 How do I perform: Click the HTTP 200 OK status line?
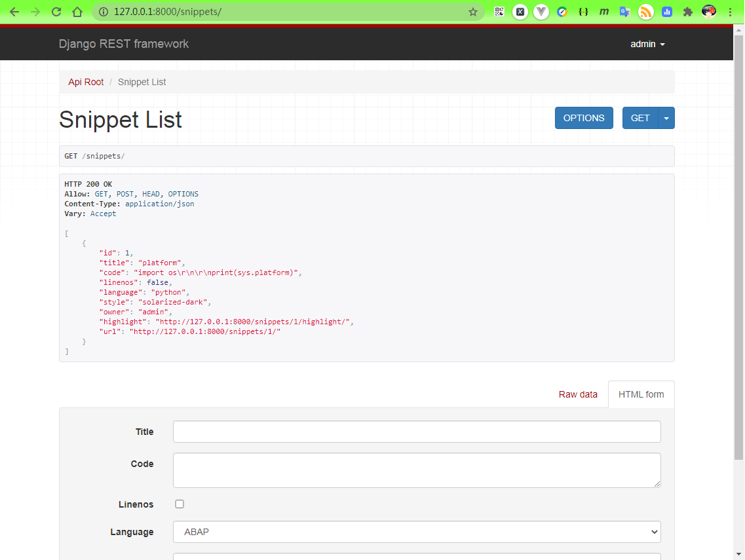88,184
